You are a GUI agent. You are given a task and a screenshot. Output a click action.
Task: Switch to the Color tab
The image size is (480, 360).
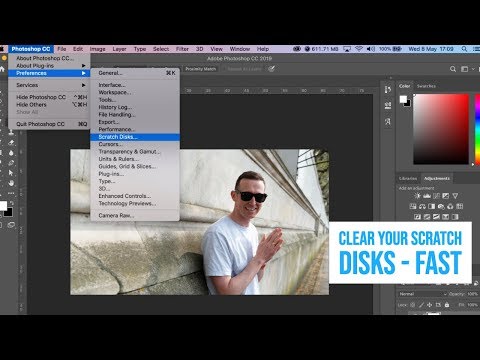(405, 86)
